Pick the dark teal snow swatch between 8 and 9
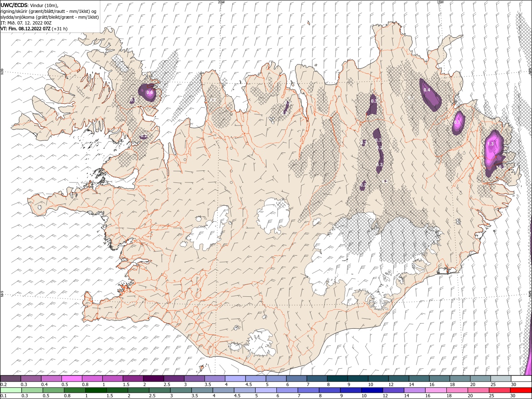The height and width of the screenshot is (399, 532). pos(337,379)
